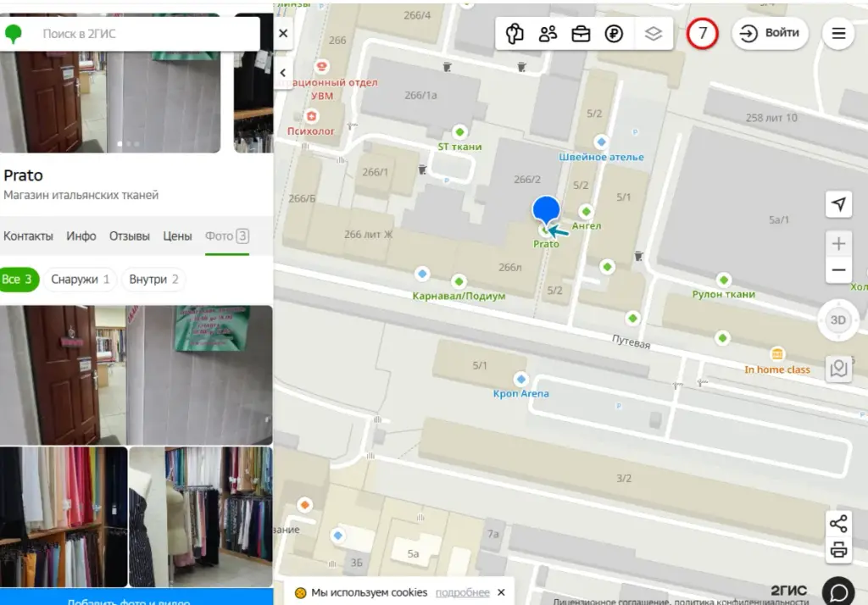This screenshot has width=868, height=605.
Task: Click building label '3/2' on map
Action: tap(624, 478)
